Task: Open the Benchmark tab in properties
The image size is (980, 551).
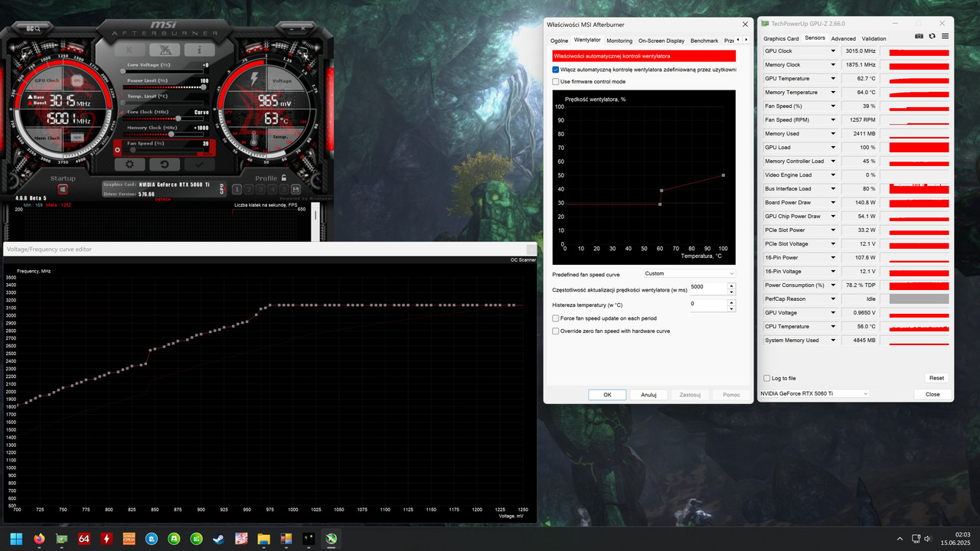Action: (x=704, y=41)
